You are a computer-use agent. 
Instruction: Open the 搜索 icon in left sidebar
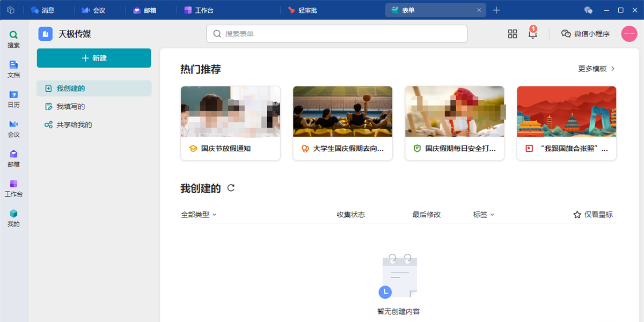pos(13,39)
